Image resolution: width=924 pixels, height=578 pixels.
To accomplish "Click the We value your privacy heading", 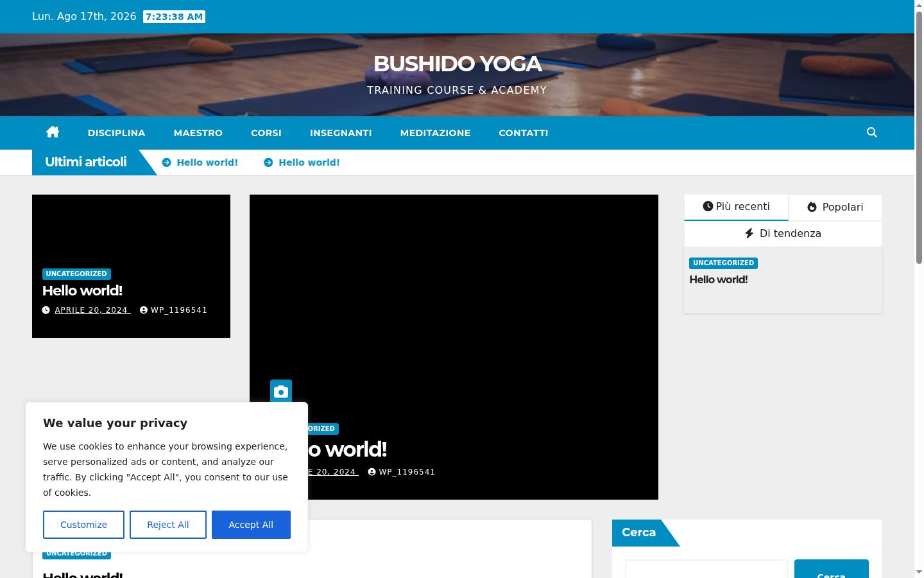I will pos(116,423).
